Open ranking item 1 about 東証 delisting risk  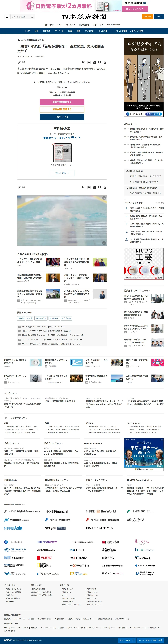click(147, 209)
